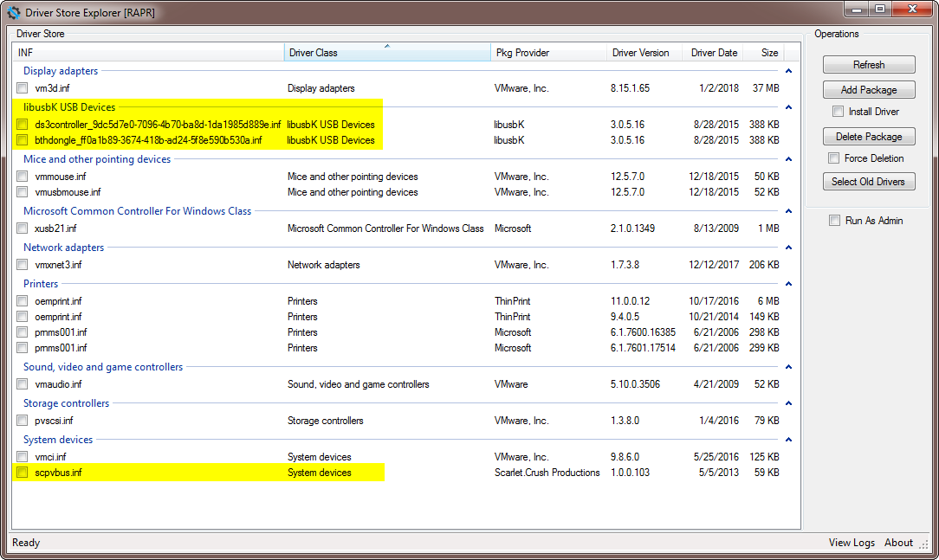Select the bthdongle inf row checkbox
Image resolution: width=939 pixels, height=560 pixels.
[x=23, y=140]
